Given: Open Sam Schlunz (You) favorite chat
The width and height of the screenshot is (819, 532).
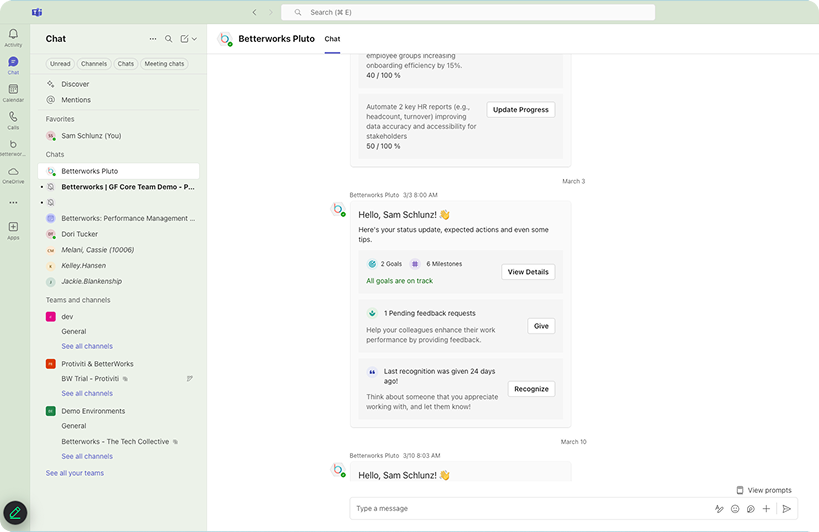Looking at the screenshot, I should point(119,136).
